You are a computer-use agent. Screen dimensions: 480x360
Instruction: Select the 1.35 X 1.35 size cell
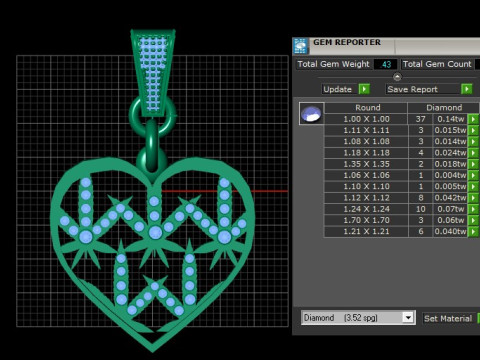366,164
